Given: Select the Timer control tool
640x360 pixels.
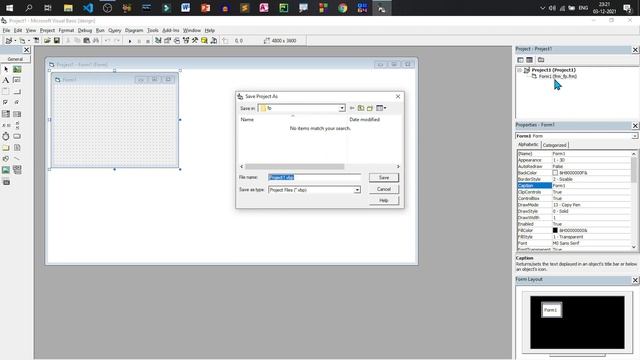Looking at the screenshot, I should (6, 136).
